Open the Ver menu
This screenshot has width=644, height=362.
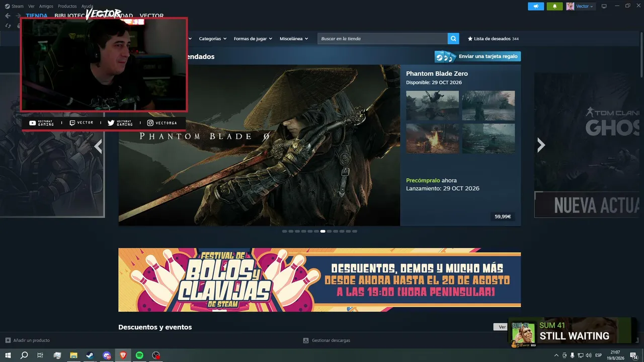(31, 7)
